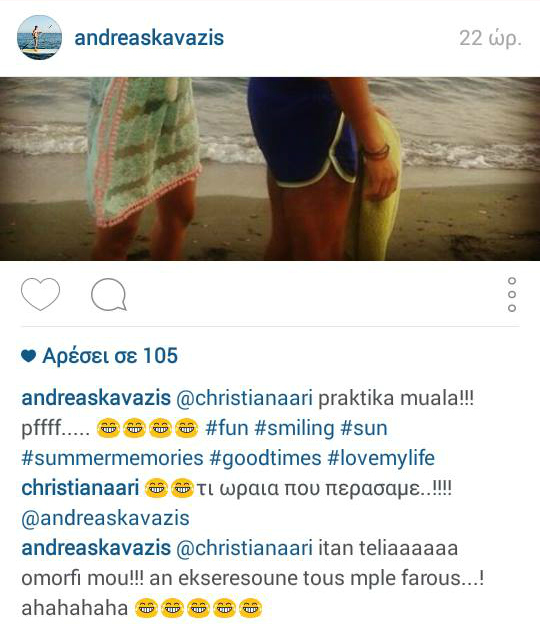540x624 pixels.
Task: Show likes list Αρέσει σε 105
Action: tap(110, 355)
